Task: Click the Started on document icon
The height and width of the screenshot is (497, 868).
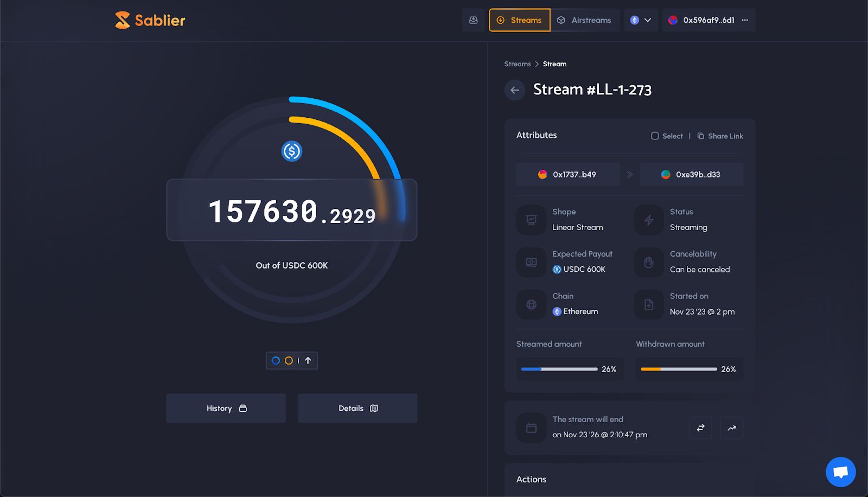Action: pos(649,304)
